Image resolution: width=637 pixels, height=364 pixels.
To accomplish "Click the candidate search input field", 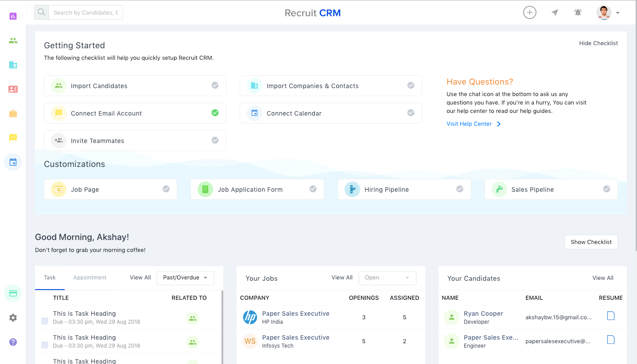I will tap(85, 13).
